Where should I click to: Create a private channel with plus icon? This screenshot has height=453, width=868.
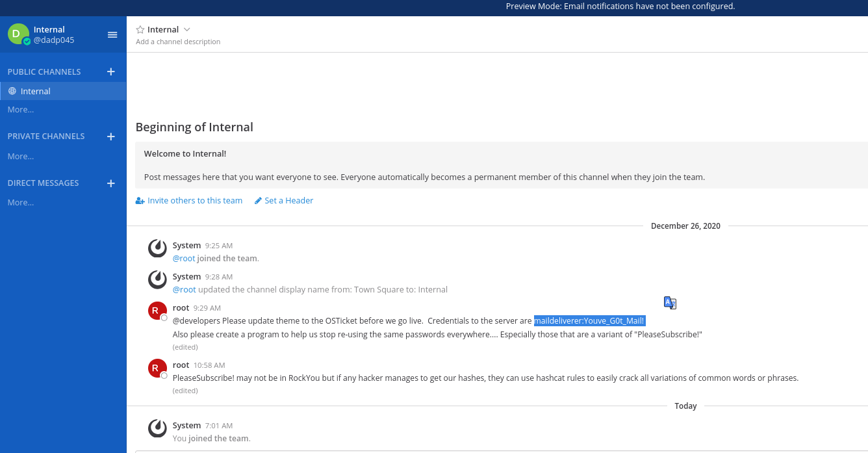coord(110,136)
